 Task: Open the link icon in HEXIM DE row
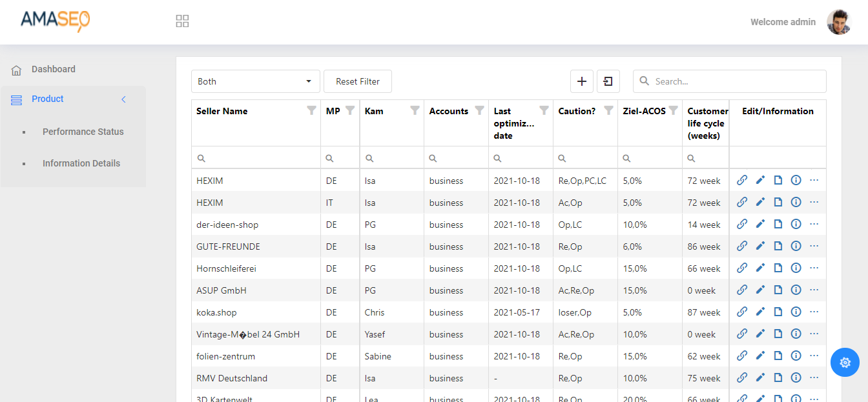point(742,181)
